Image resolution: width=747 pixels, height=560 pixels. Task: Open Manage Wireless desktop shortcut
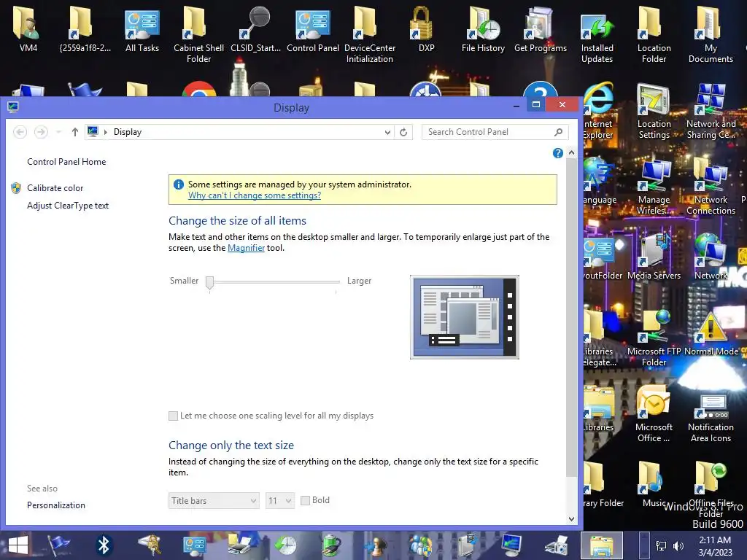point(654,187)
